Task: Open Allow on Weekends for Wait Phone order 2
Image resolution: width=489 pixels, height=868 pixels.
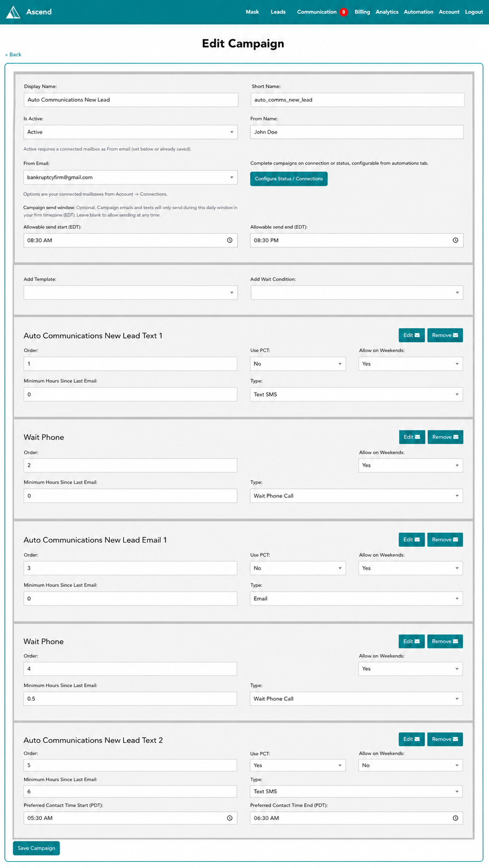Action: [x=411, y=466]
